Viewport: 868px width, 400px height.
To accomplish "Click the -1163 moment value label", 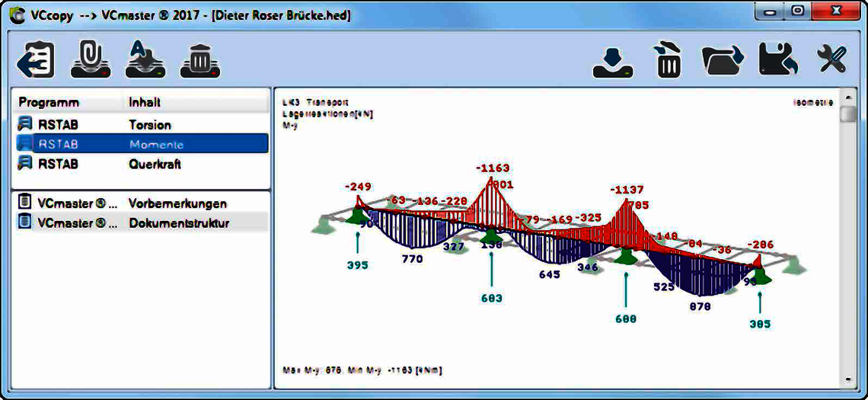I will click(492, 168).
